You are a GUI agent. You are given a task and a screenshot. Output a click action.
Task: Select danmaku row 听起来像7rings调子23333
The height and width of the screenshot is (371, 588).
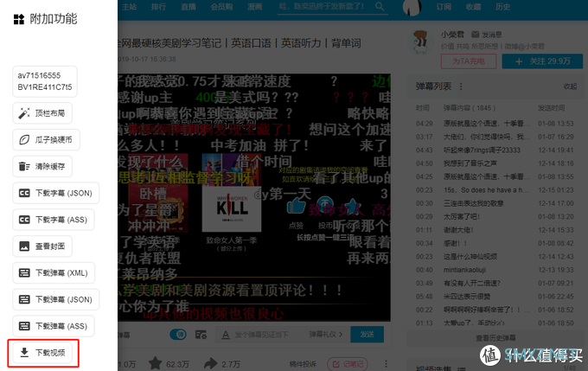pos(495,150)
